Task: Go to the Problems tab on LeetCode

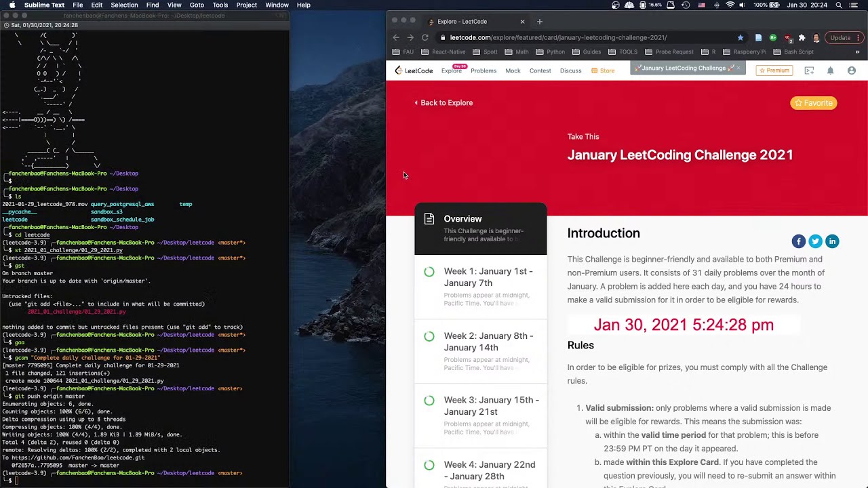Action: pyautogui.click(x=484, y=70)
